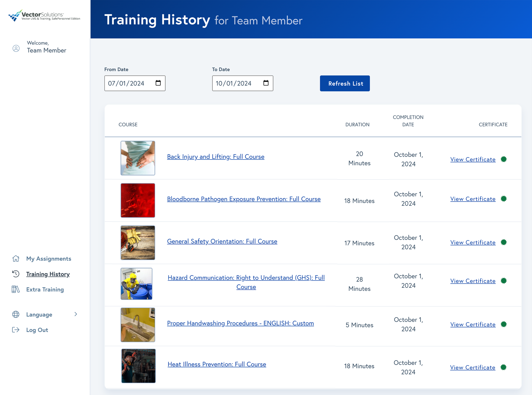Click the DURATION column header

pyautogui.click(x=357, y=125)
